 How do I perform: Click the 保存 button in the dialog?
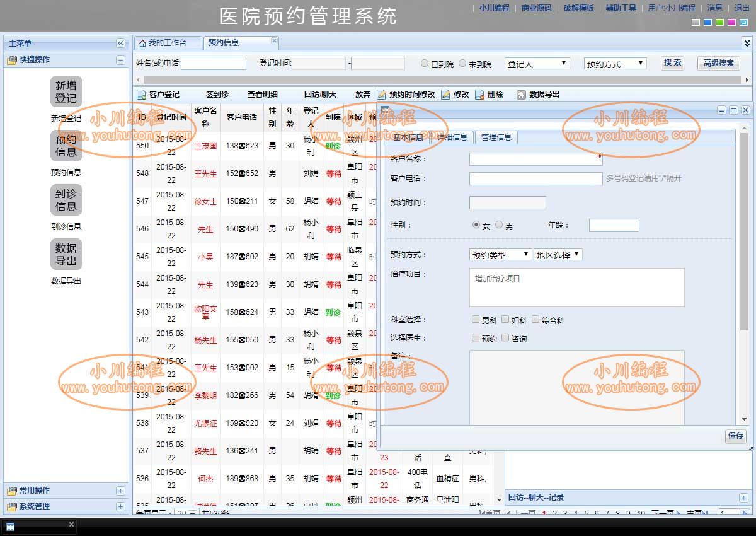(x=736, y=436)
